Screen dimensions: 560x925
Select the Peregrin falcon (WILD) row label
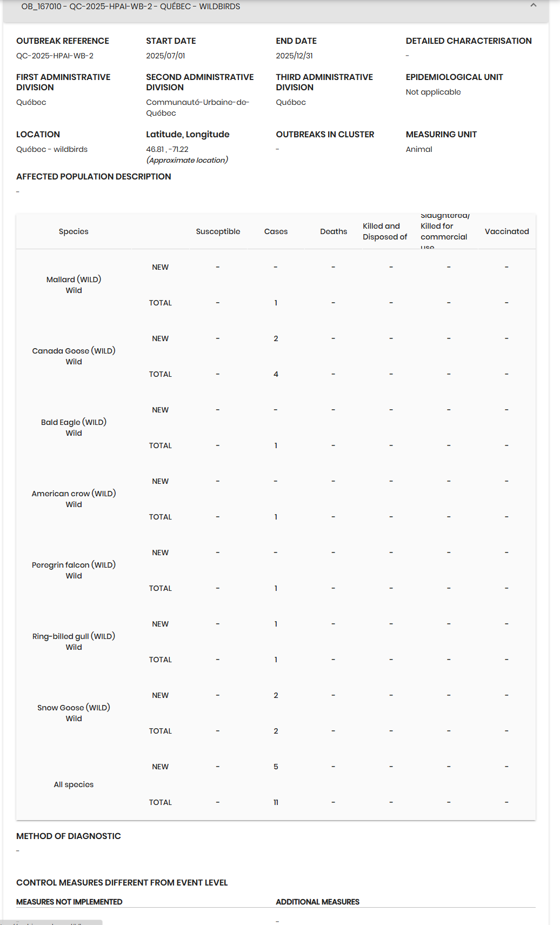pyautogui.click(x=74, y=570)
